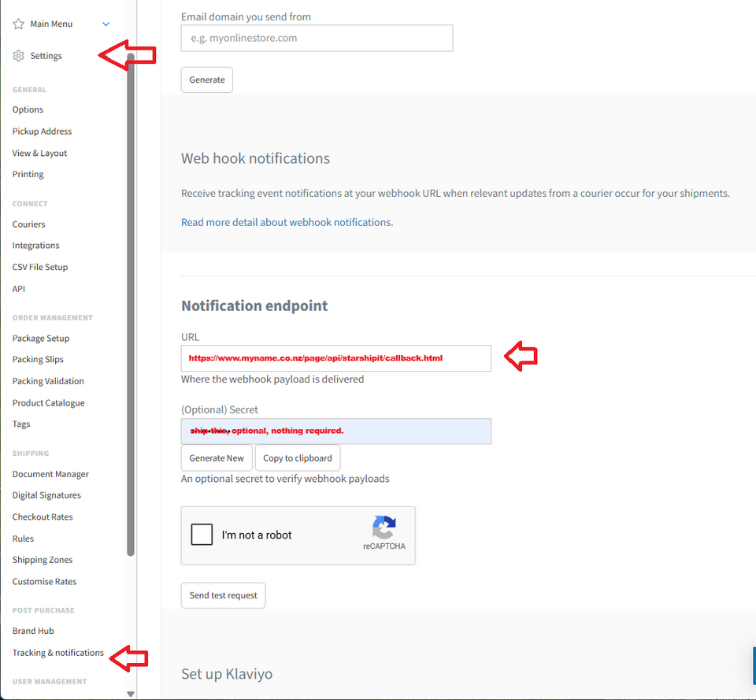Open Tracking & notifications in sidebar
Image resolution: width=756 pixels, height=700 pixels.
[x=57, y=653]
